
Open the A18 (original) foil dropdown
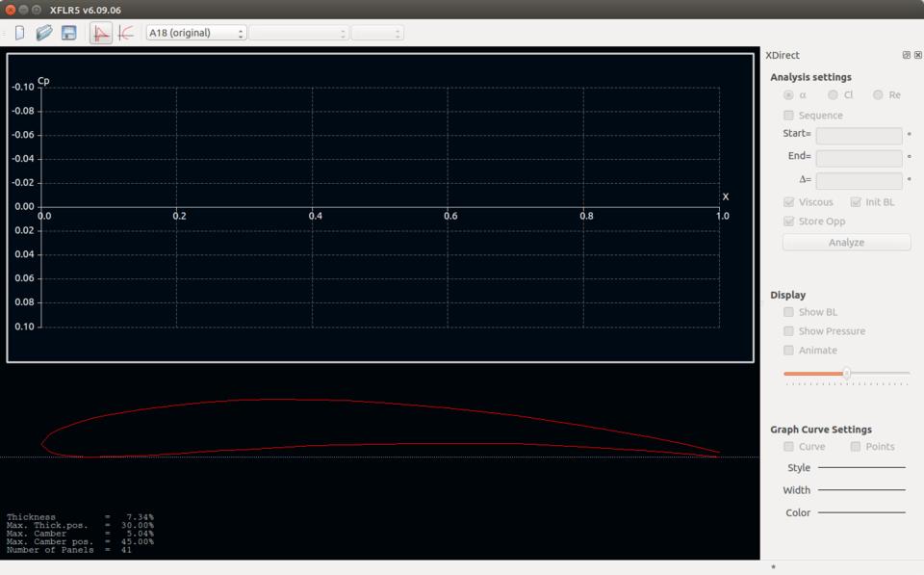(x=196, y=33)
